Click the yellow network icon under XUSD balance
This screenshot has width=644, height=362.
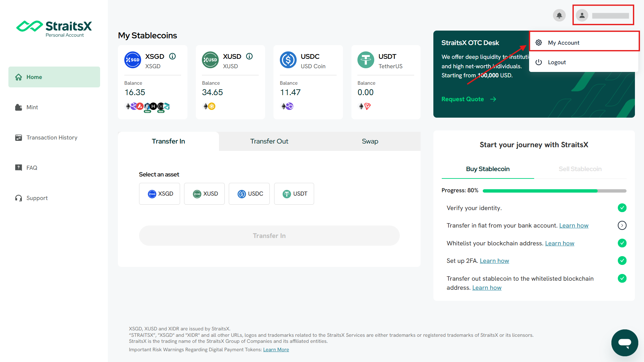[212, 106]
